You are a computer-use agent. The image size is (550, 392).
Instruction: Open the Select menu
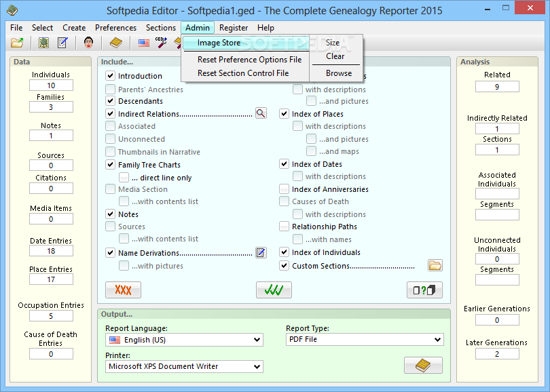coord(42,28)
